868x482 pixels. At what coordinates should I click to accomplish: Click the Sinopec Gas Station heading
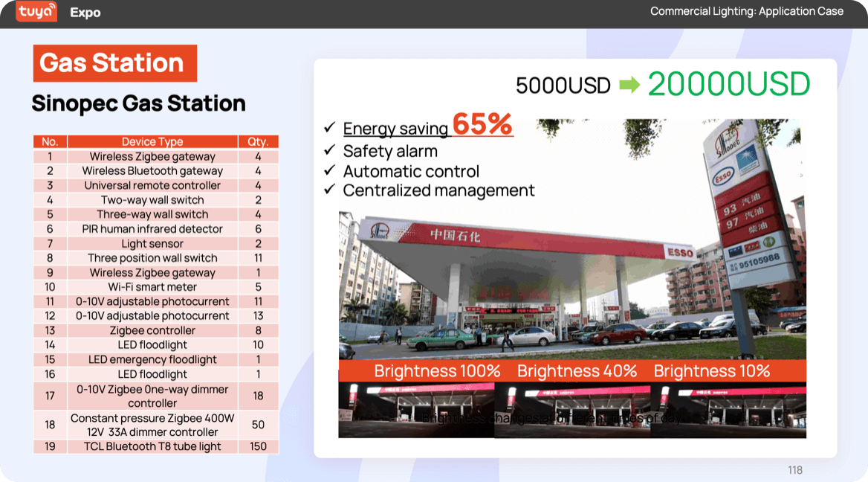tap(138, 103)
